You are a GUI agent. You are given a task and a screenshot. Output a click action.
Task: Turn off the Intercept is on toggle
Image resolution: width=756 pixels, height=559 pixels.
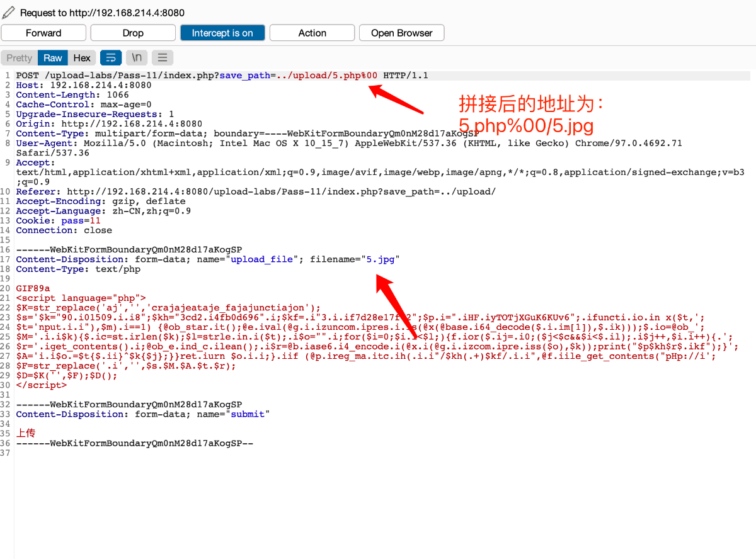click(x=222, y=33)
